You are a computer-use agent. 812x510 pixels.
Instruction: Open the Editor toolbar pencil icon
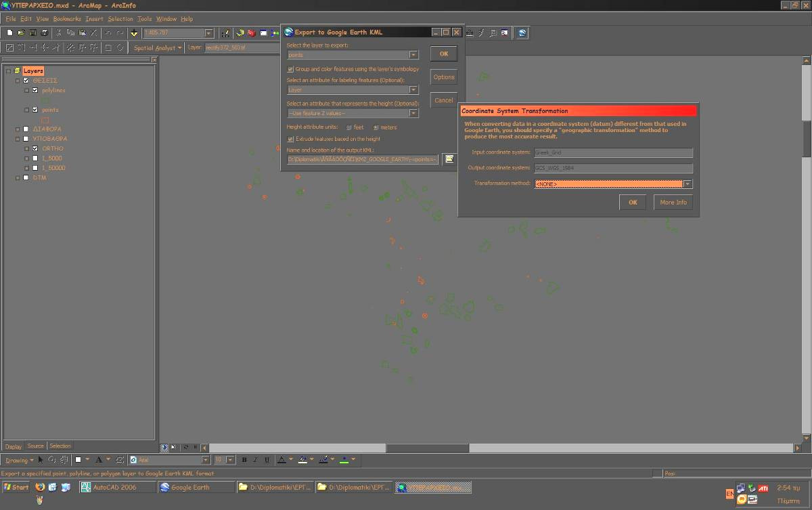pyautogui.click(x=226, y=33)
